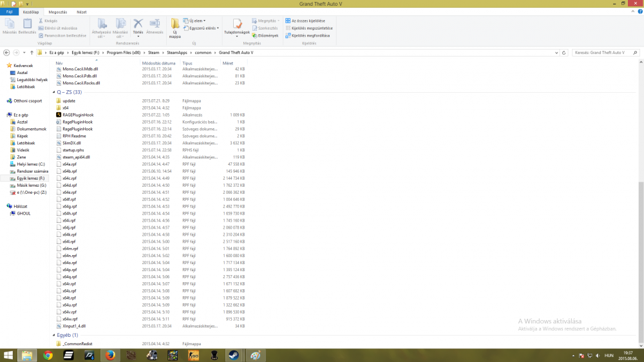The height and width of the screenshot is (362, 644).
Task: Click the Up one level arrow
Action: [x=32, y=53]
